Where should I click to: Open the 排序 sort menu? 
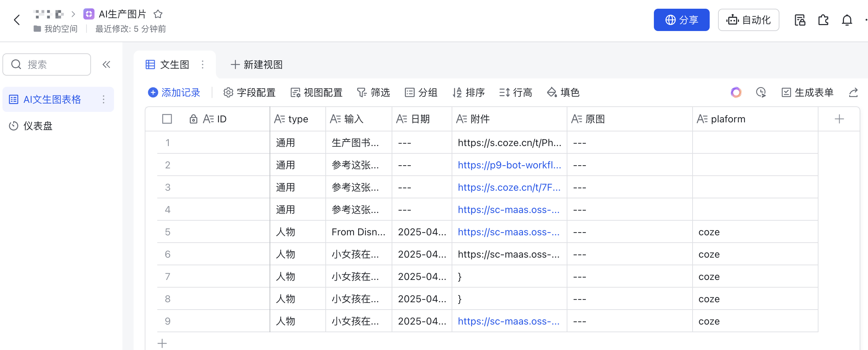(468, 92)
